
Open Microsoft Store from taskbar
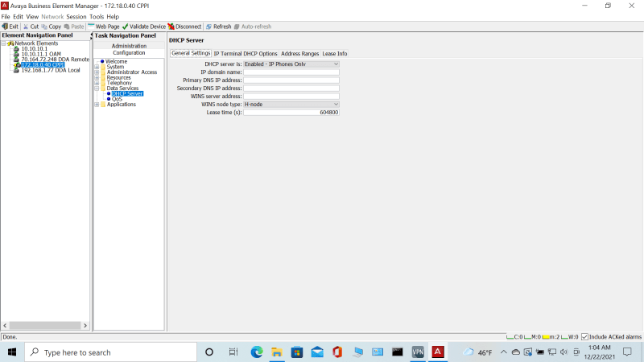point(297,352)
